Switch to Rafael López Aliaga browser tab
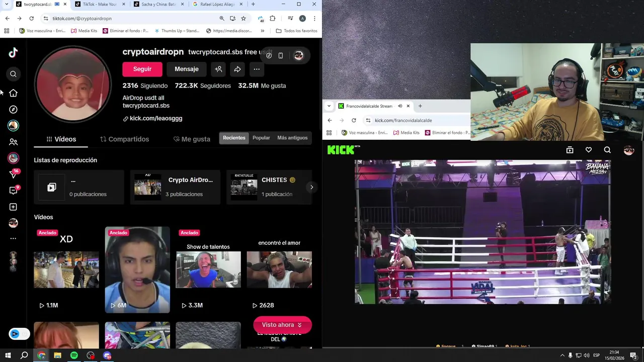Viewport: 644px width, 362px height. [217, 4]
